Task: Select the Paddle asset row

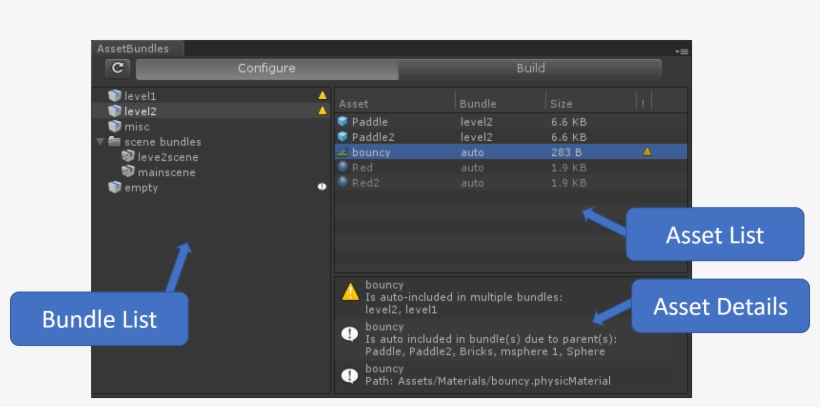Action: pyautogui.click(x=369, y=122)
